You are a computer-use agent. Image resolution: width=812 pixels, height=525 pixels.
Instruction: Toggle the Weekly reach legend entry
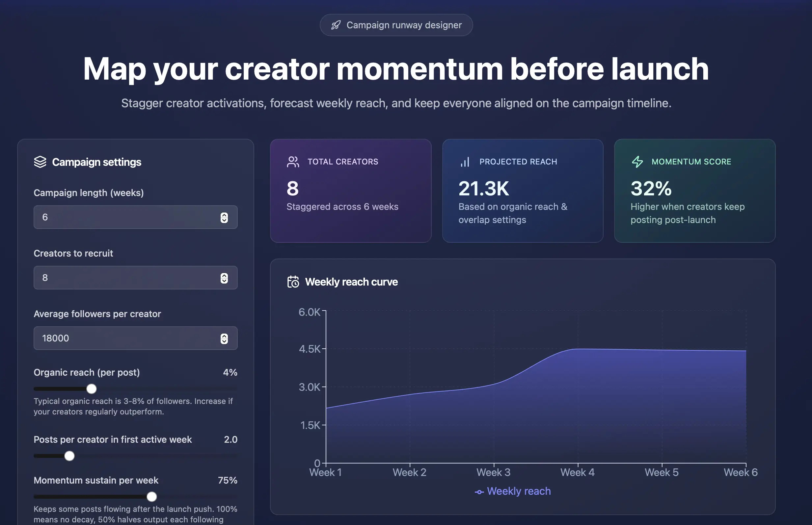click(x=513, y=491)
